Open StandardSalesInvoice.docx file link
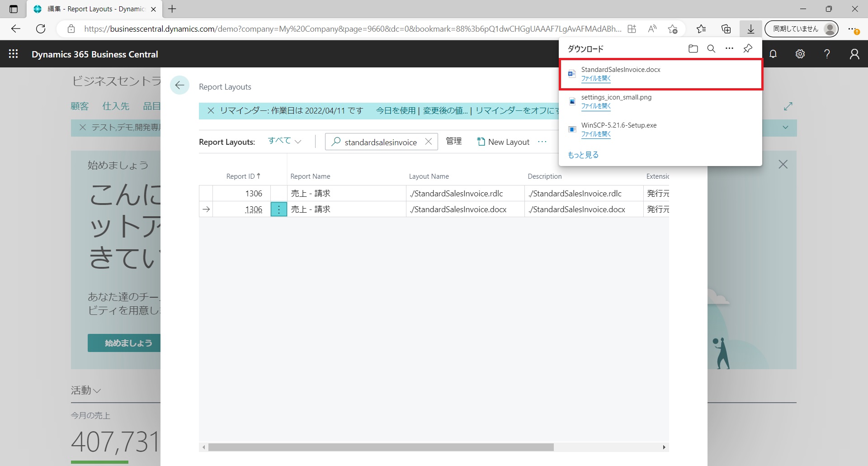Image resolution: width=868 pixels, height=466 pixels. pyautogui.click(x=596, y=78)
